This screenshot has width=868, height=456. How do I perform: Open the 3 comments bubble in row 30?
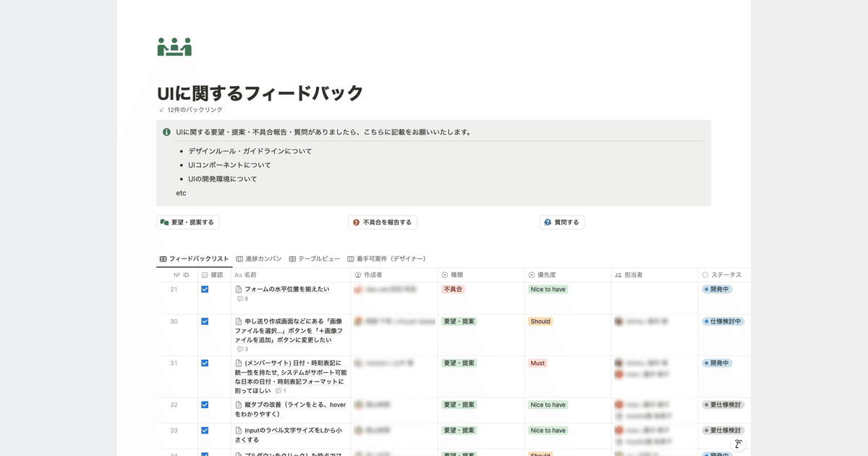point(242,349)
